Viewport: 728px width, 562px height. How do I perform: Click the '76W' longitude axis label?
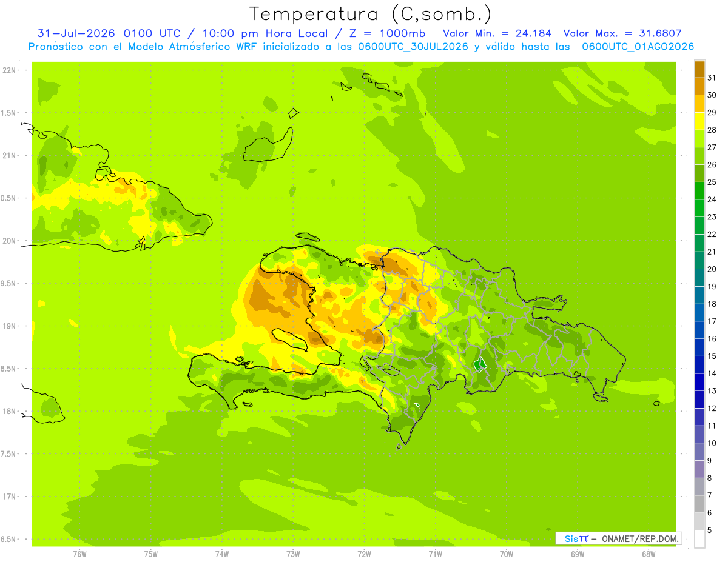pyautogui.click(x=79, y=554)
